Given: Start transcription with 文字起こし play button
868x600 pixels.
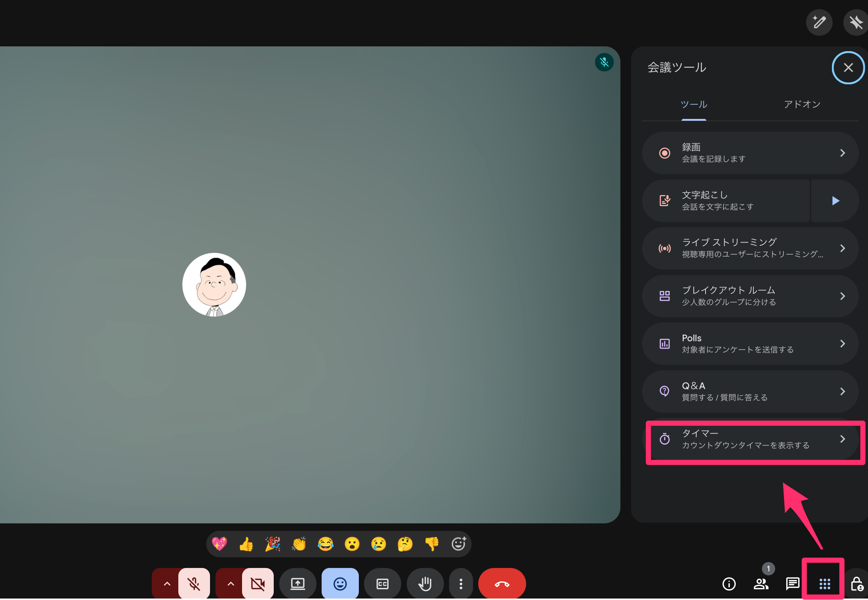Looking at the screenshot, I should (x=835, y=201).
